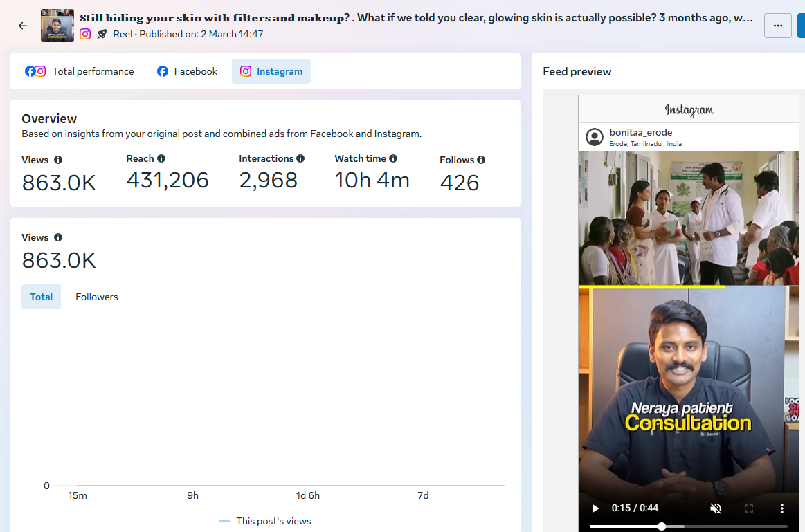Click the rocket boost icon beside Reel
Image resolution: width=805 pixels, height=532 pixels.
pyautogui.click(x=102, y=34)
